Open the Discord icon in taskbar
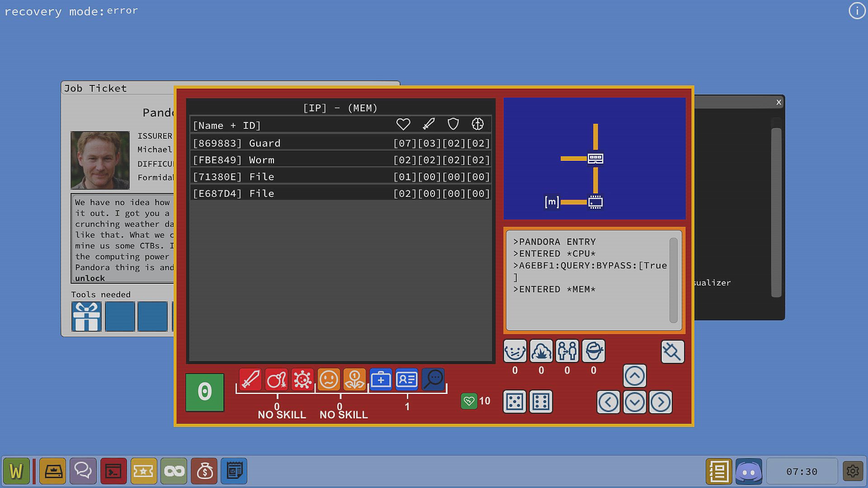The width and height of the screenshot is (868, 488). 749,471
